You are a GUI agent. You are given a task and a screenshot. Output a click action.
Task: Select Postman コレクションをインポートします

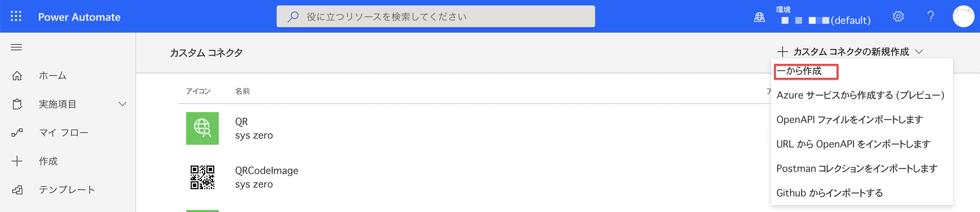pos(857,169)
